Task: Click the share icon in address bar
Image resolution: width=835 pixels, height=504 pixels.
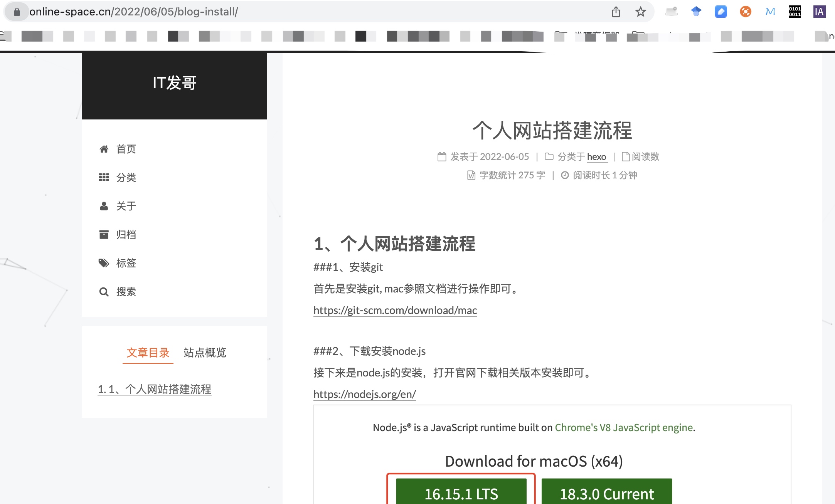Action: [616, 12]
